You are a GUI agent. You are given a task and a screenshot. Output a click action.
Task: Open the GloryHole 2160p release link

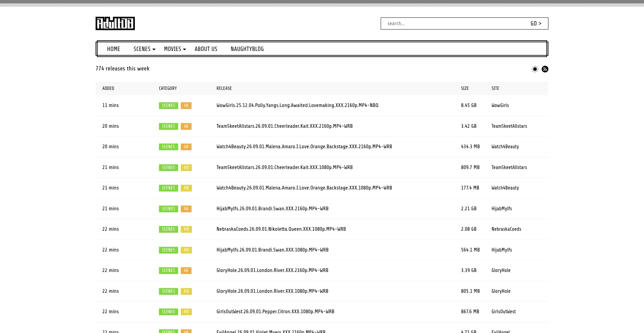tap(272, 270)
